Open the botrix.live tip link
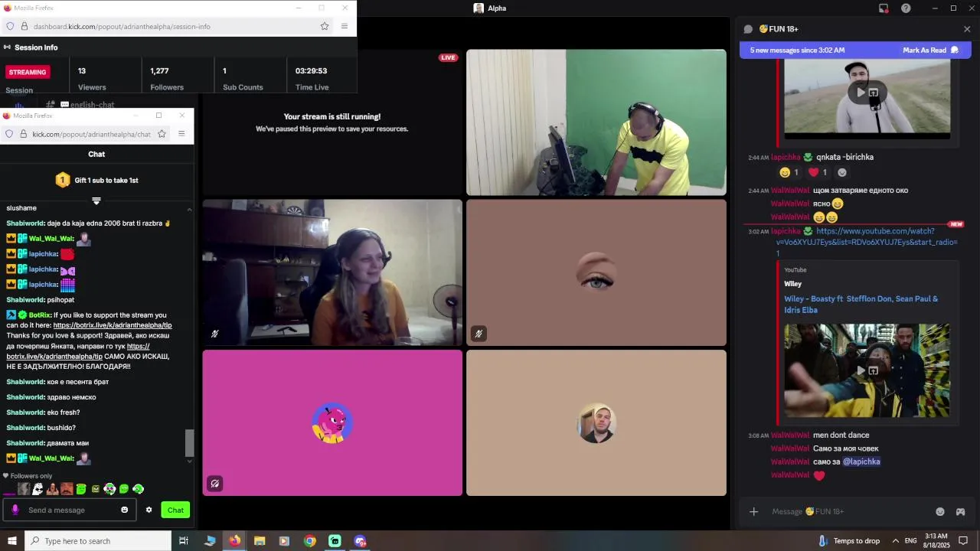The width and height of the screenshot is (980, 551). [113, 325]
